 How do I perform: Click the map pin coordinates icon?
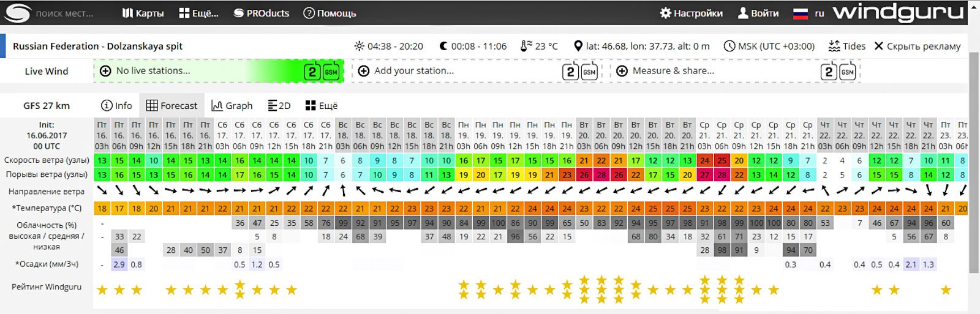pyautogui.click(x=578, y=46)
